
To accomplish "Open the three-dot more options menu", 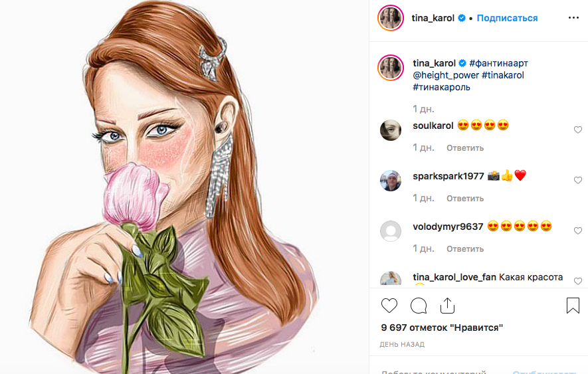I will point(574,19).
